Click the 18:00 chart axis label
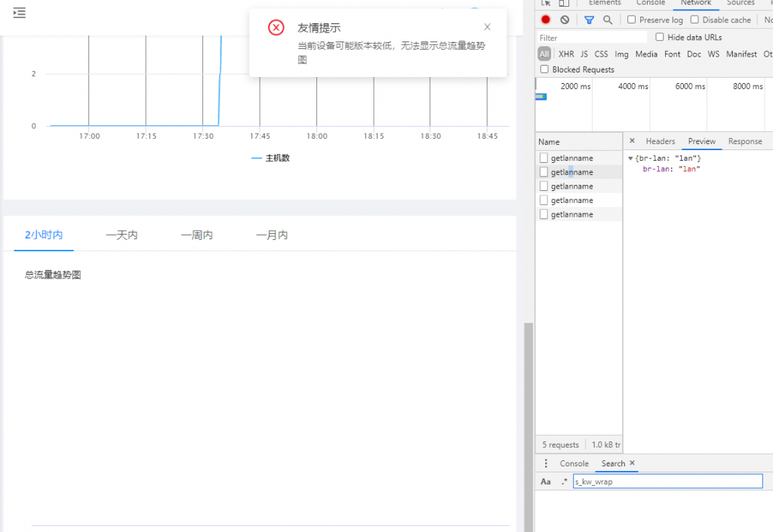This screenshot has height=532, width=773. coord(317,137)
